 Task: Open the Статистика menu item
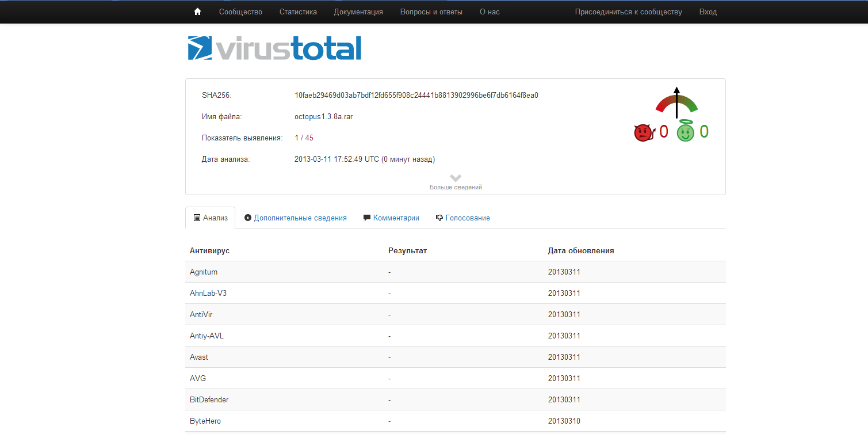coord(298,12)
